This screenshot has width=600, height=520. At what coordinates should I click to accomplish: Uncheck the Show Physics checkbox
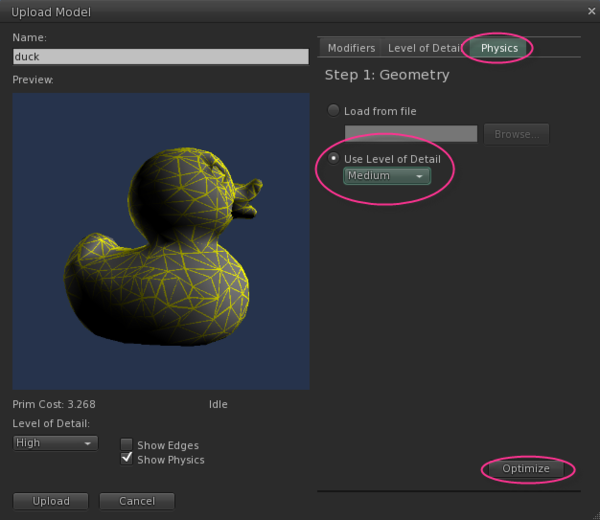(127, 459)
